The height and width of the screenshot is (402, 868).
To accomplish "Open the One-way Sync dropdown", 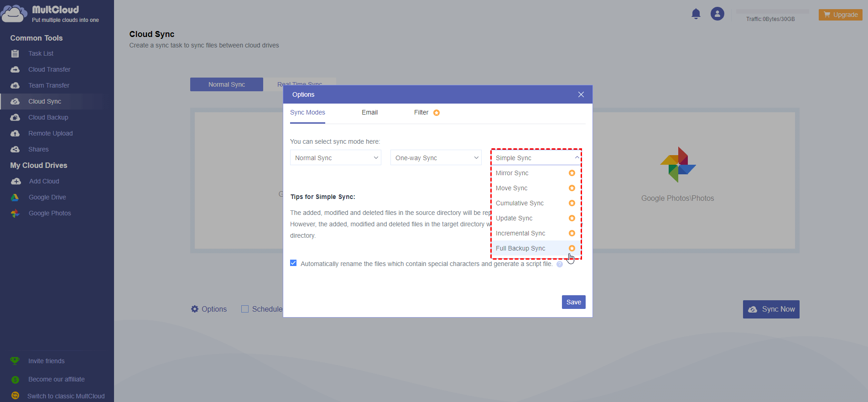I will 436,158.
